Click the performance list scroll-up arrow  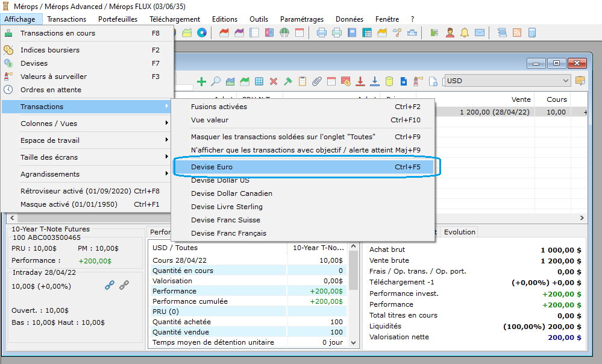[353, 246]
